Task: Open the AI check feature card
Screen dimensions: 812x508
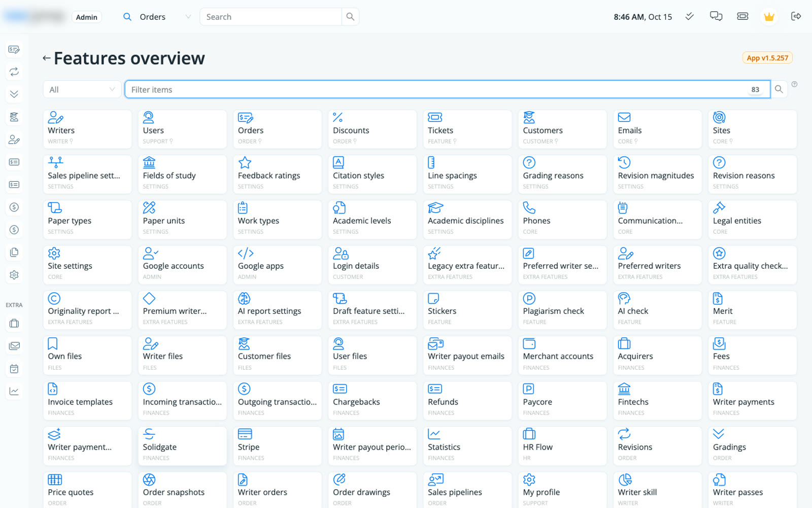Action: click(658, 310)
